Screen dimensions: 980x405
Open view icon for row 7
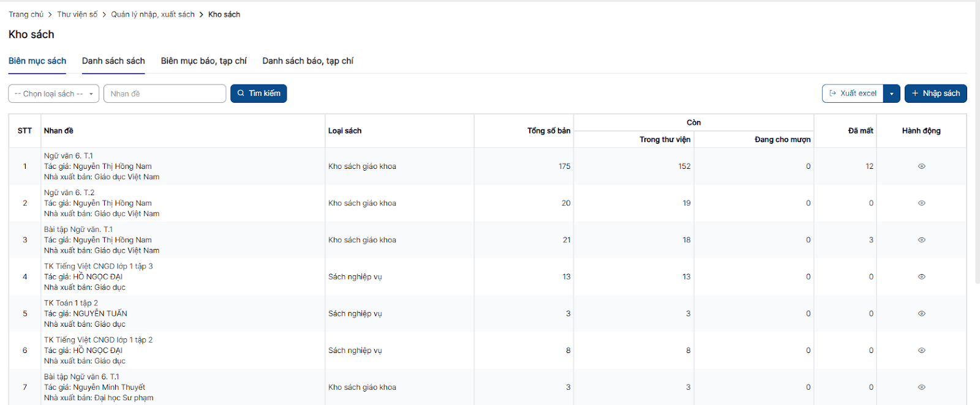[x=921, y=387]
